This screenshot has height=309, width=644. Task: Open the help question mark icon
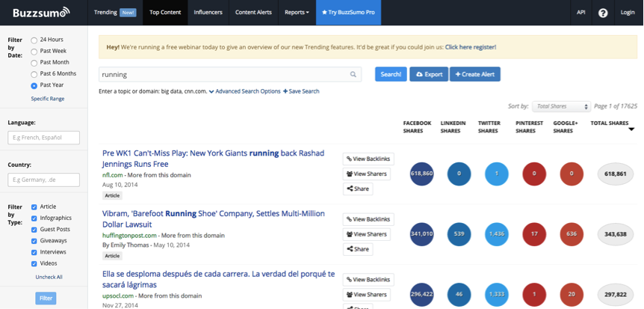[602, 13]
